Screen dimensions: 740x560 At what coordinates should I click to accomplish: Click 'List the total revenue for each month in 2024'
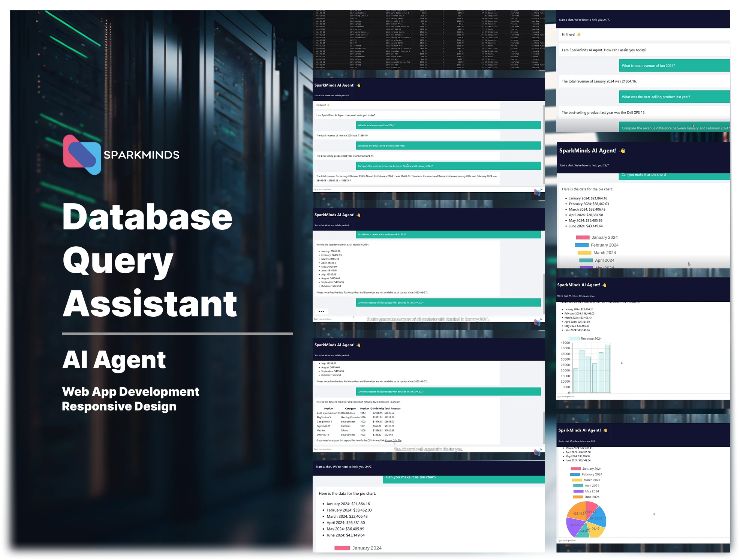pos(448,234)
